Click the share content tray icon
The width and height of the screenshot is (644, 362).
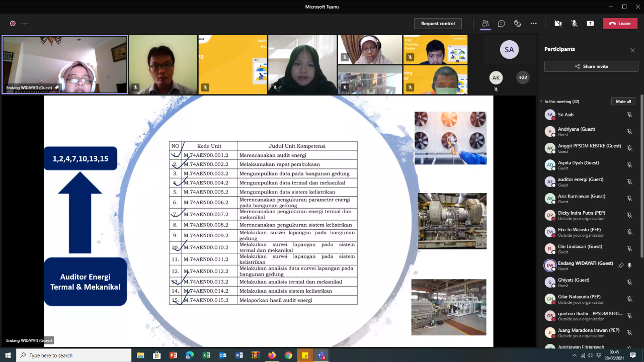click(x=590, y=24)
